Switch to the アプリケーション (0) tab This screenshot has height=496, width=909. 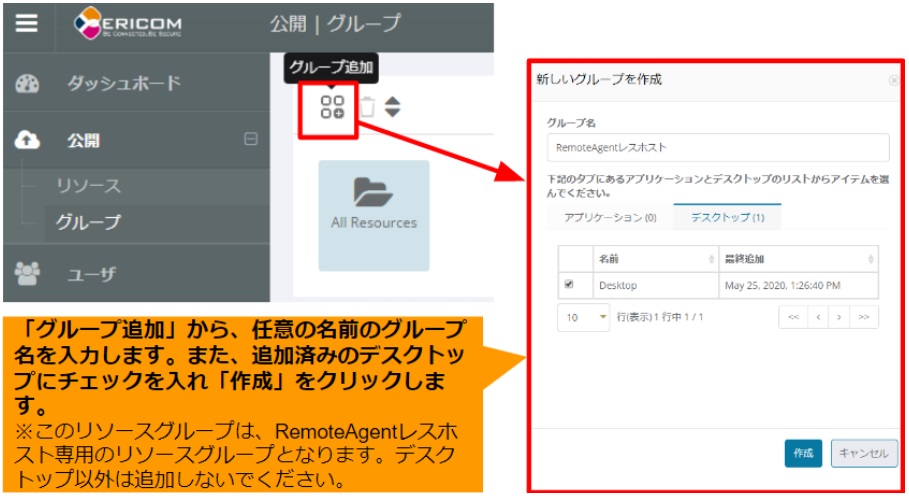point(610,217)
